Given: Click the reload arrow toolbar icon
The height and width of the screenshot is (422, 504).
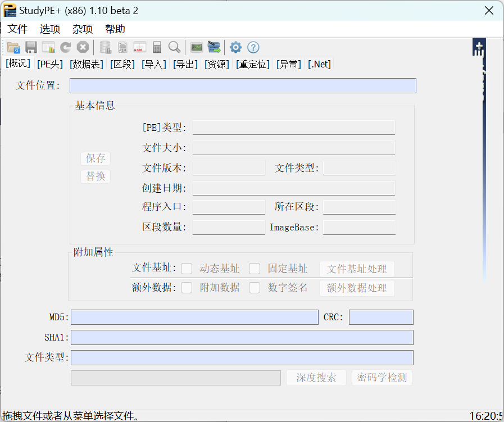Looking at the screenshot, I should click(x=66, y=47).
